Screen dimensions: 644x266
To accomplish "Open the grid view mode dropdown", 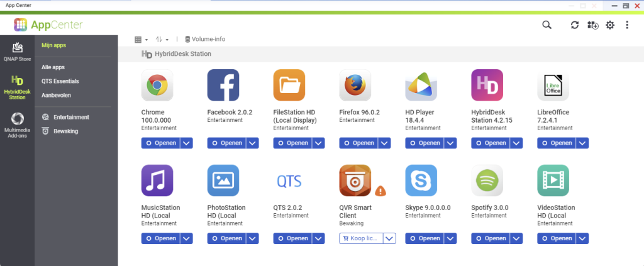I will coord(142,40).
